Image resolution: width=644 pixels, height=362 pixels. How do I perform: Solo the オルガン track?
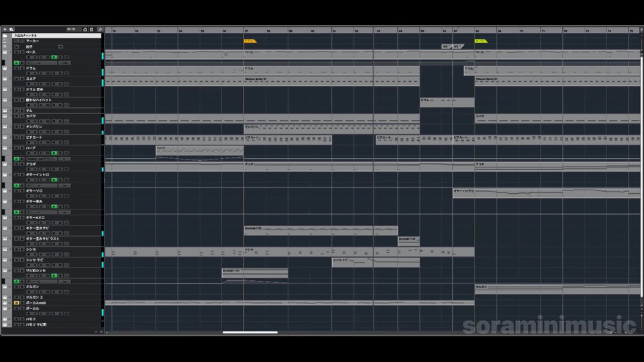(x=21, y=287)
